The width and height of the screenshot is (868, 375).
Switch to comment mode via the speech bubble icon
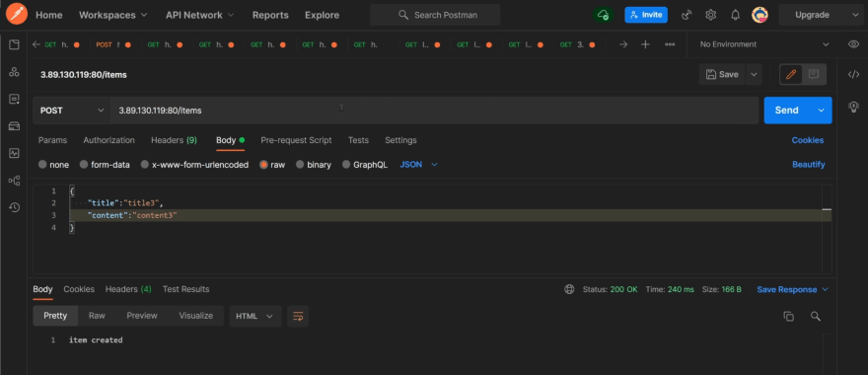point(813,74)
